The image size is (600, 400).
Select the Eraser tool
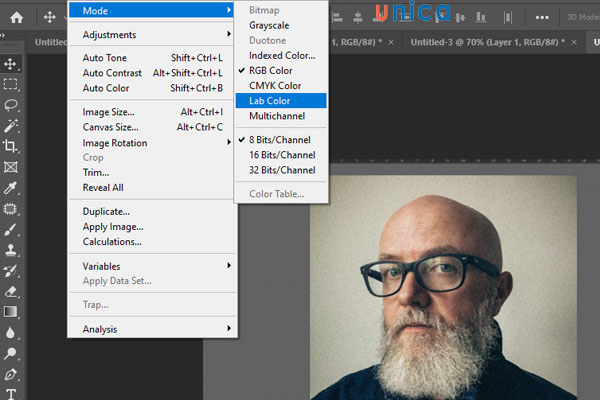[11, 291]
